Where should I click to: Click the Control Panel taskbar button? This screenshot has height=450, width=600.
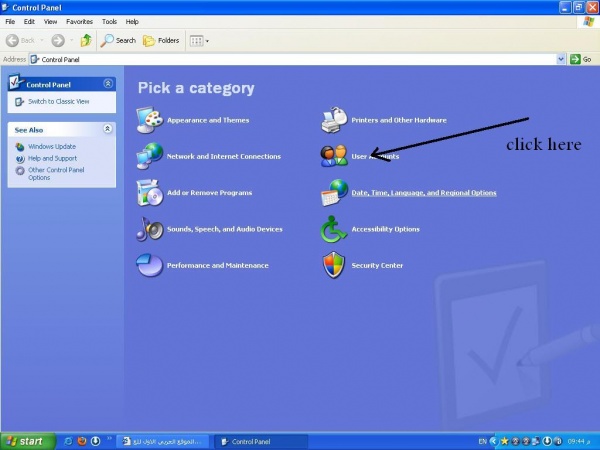click(x=261, y=441)
